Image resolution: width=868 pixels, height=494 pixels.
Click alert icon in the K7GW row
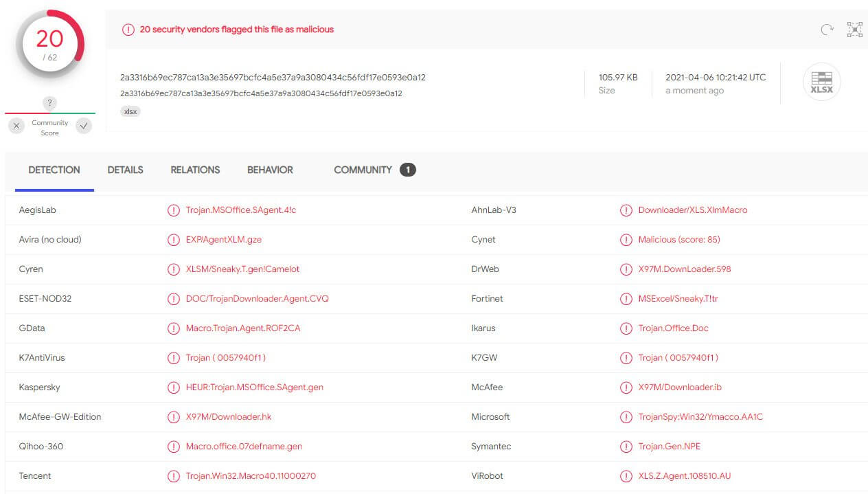pos(626,358)
